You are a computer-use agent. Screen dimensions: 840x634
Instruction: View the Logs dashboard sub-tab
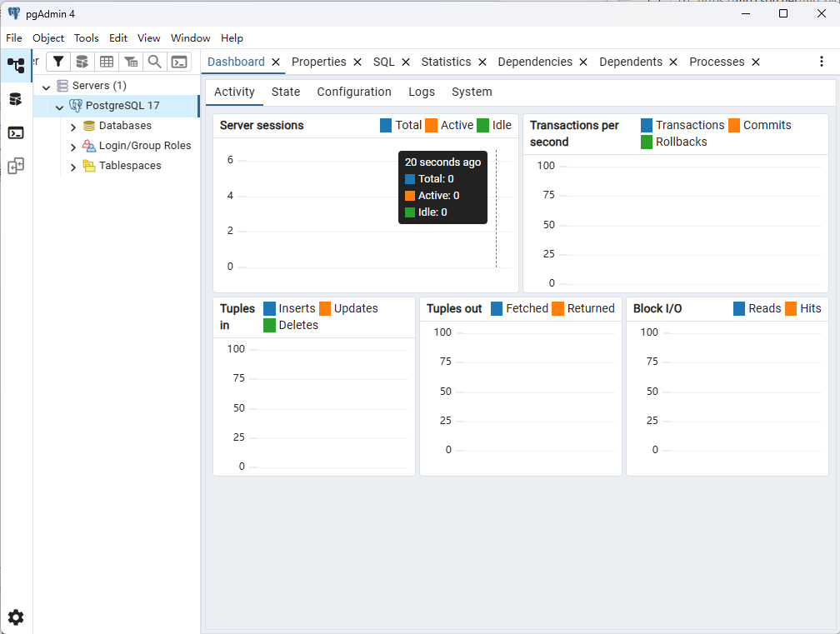422,92
